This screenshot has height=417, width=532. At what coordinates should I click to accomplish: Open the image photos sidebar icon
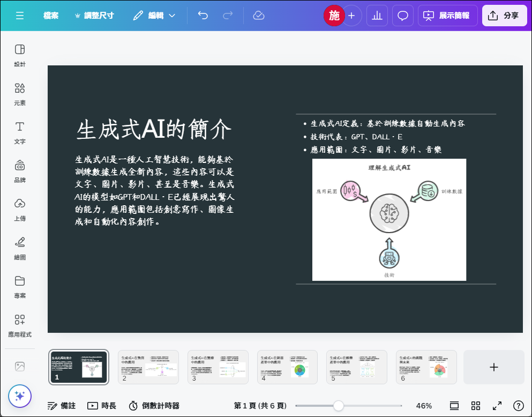pyautogui.click(x=20, y=367)
